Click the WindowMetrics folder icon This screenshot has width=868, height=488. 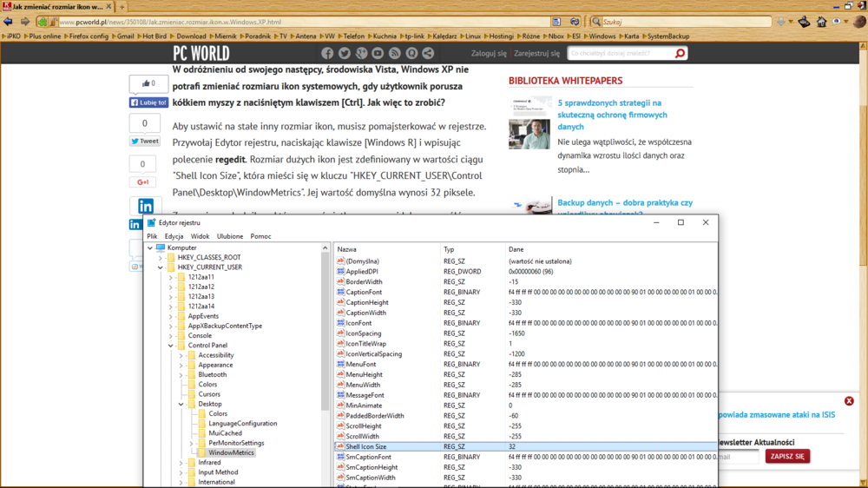(201, 452)
